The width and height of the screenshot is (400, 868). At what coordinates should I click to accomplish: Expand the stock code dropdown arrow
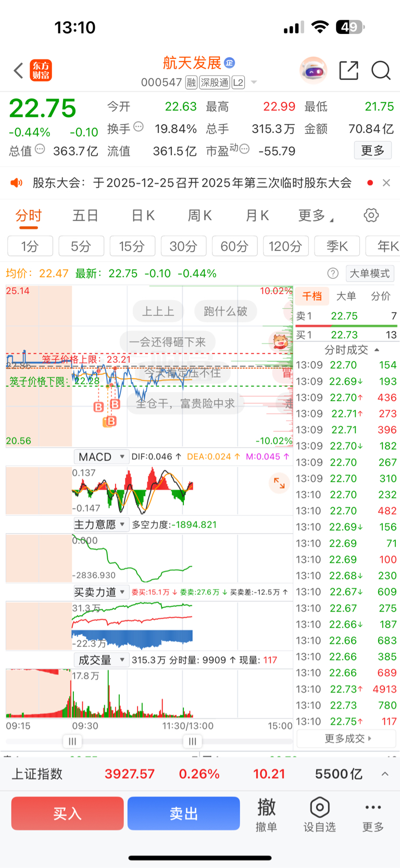pyautogui.click(x=254, y=82)
